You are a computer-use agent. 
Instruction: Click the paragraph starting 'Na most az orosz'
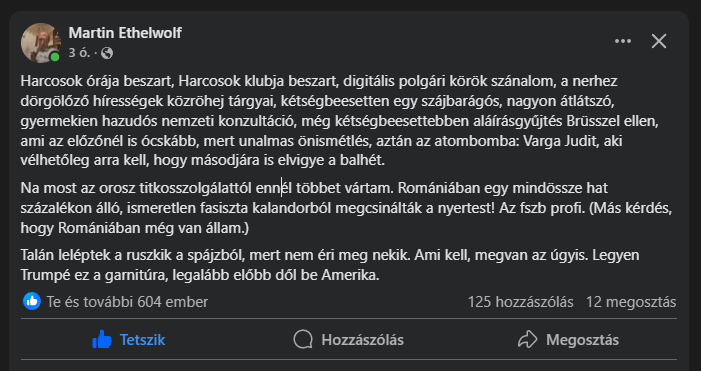pyautogui.click(x=346, y=208)
